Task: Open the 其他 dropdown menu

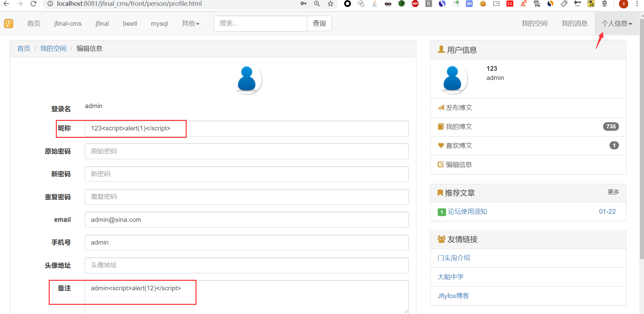Action: pos(190,23)
